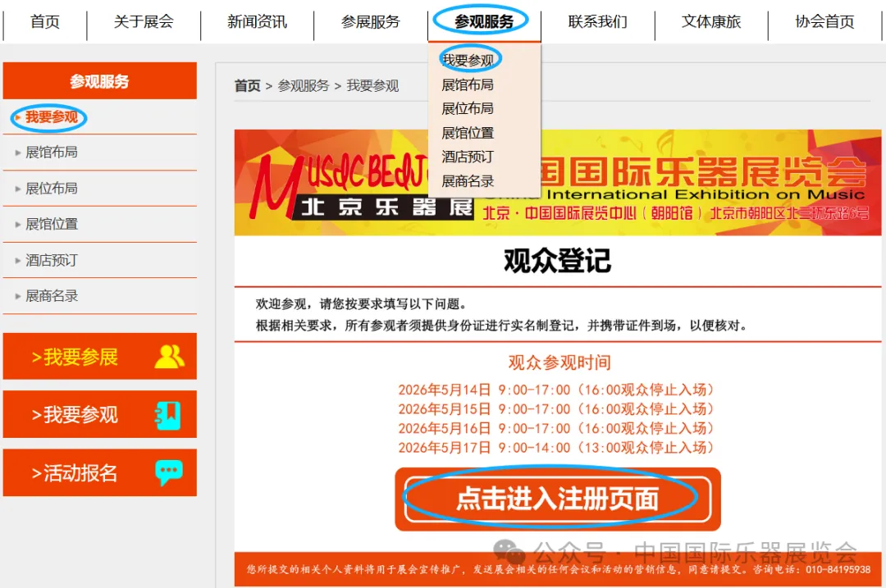
Task: Click the arrow bullet beside 展馆布局 in sidebar
Action: click(17, 153)
